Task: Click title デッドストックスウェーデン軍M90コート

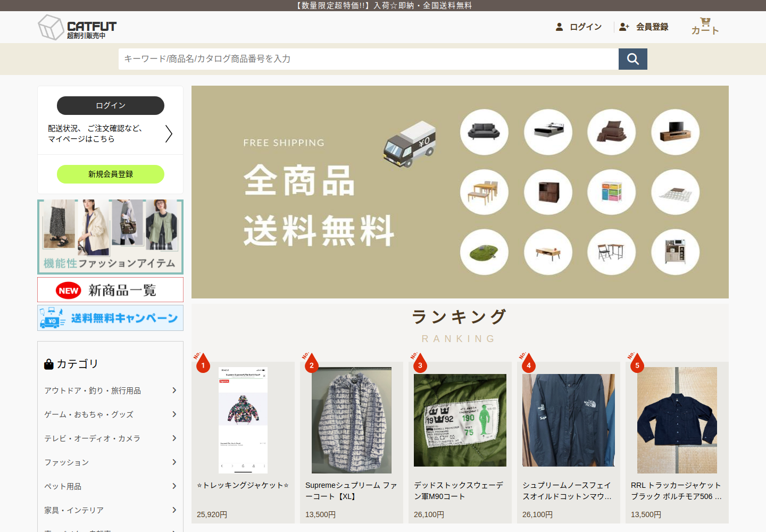Action: pyautogui.click(x=459, y=491)
